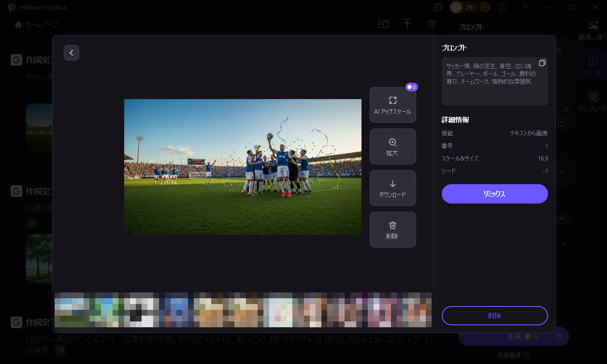The width and height of the screenshot is (607, 364).
Task: Open the user account profile icon
Action: tap(502, 7)
